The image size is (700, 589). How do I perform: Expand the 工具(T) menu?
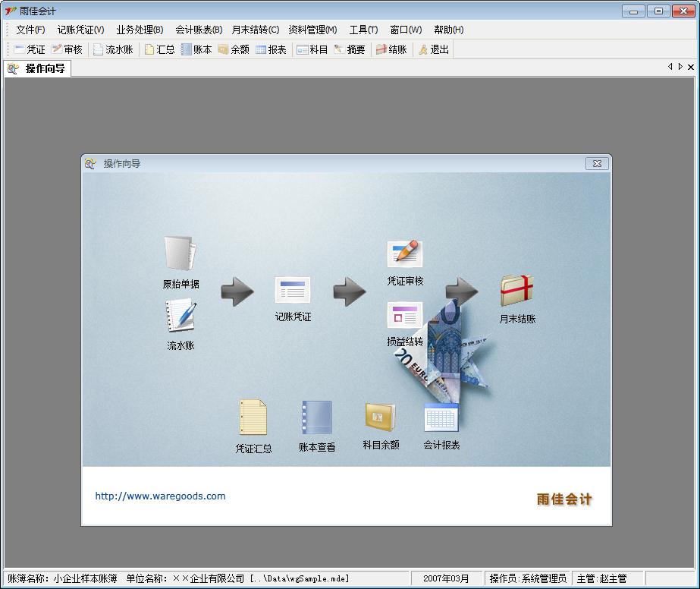point(363,30)
